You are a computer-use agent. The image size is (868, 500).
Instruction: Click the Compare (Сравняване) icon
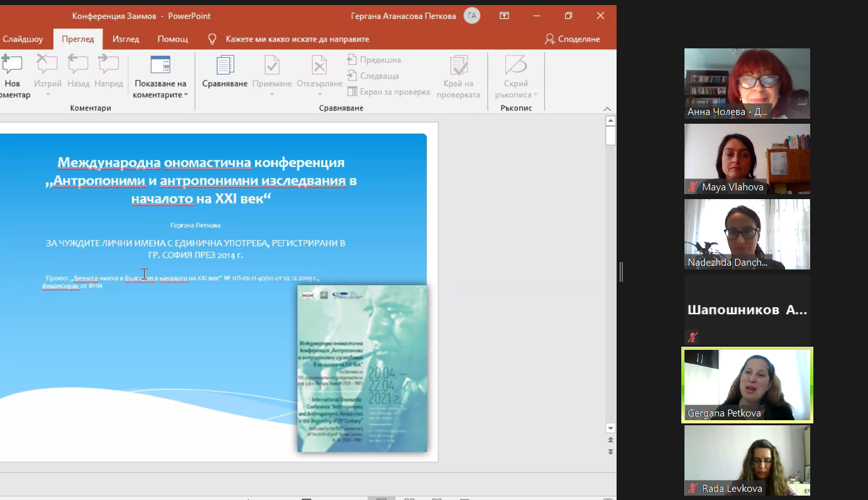(224, 65)
